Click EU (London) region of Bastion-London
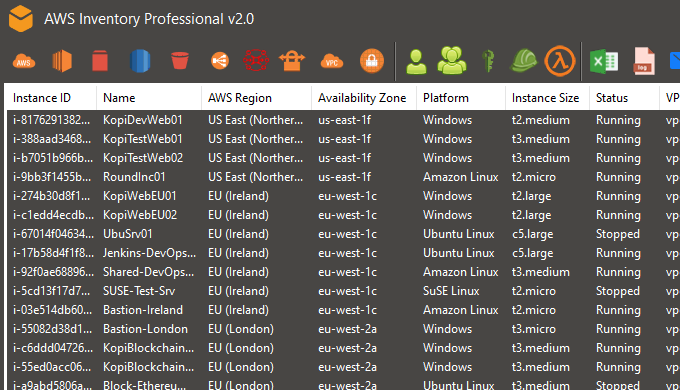This screenshot has width=680, height=390. coord(241,329)
